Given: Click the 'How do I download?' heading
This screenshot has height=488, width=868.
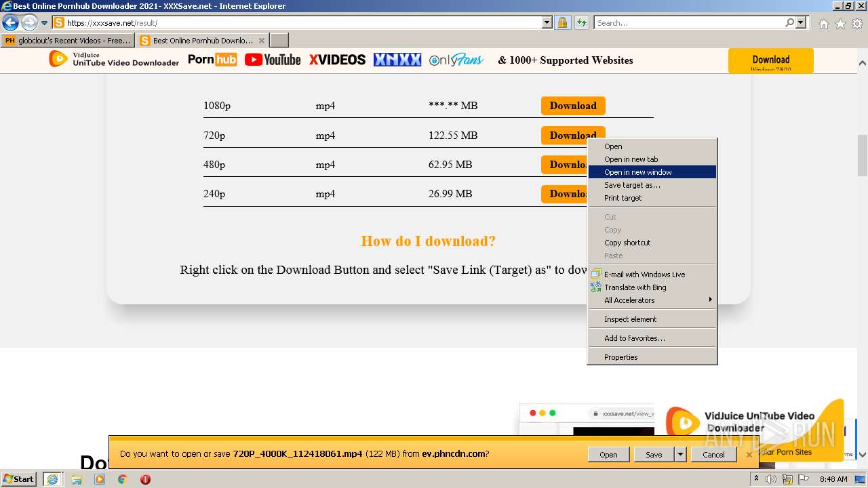Looking at the screenshot, I should 429,241.
